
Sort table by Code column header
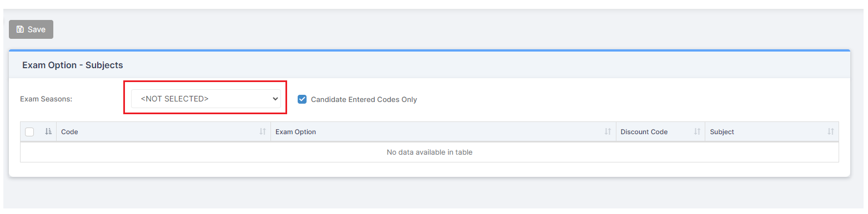coord(69,132)
